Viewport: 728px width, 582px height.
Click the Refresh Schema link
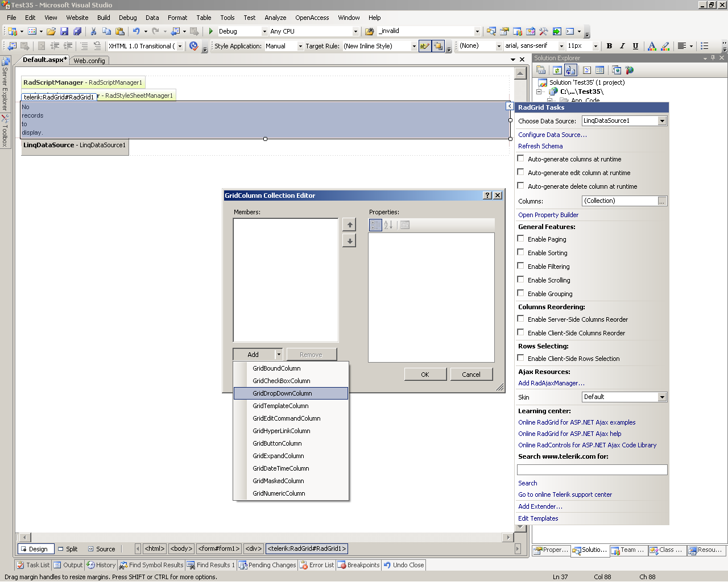[x=540, y=146]
